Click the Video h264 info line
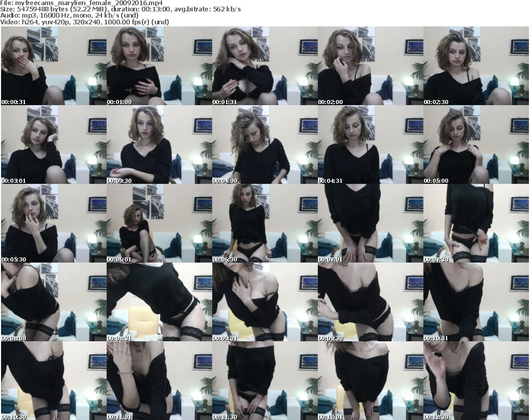The image size is (530, 420). pyautogui.click(x=90, y=22)
